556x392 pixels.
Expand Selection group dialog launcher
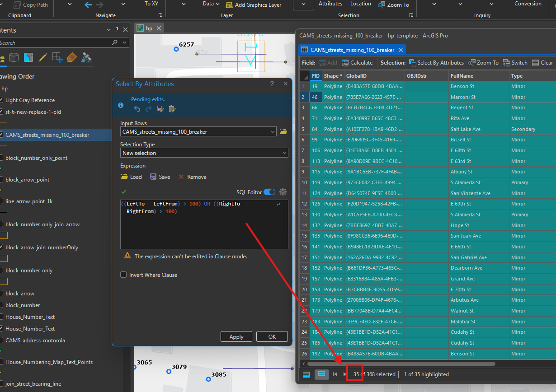coord(411,15)
